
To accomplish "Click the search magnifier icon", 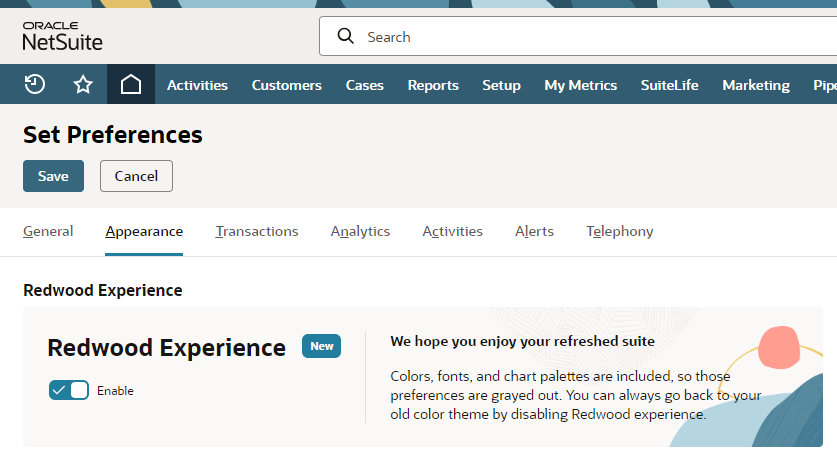I will 345,36.
